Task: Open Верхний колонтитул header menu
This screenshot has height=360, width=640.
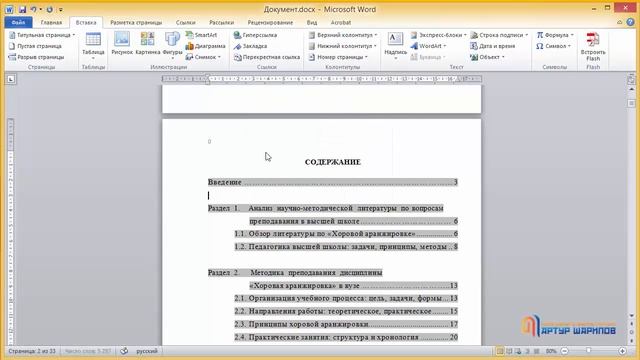Action: [x=342, y=35]
